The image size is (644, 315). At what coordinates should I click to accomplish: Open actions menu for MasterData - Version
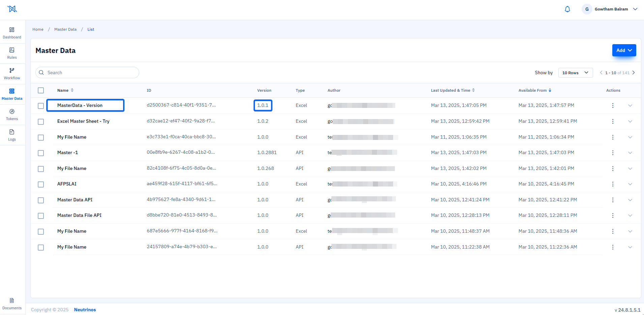pyautogui.click(x=613, y=106)
